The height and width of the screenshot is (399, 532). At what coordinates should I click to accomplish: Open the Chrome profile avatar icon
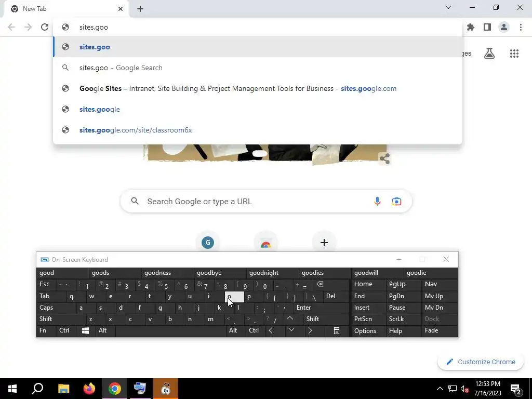tap(504, 27)
